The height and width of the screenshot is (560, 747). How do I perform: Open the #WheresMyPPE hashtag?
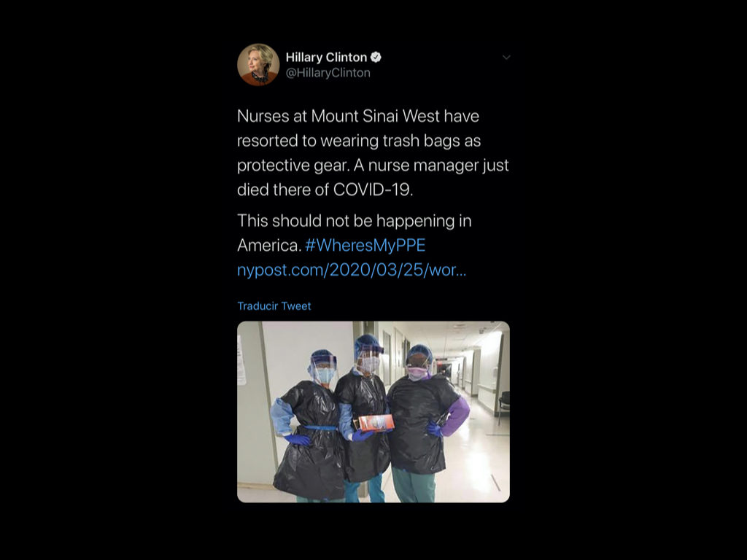[x=365, y=245]
